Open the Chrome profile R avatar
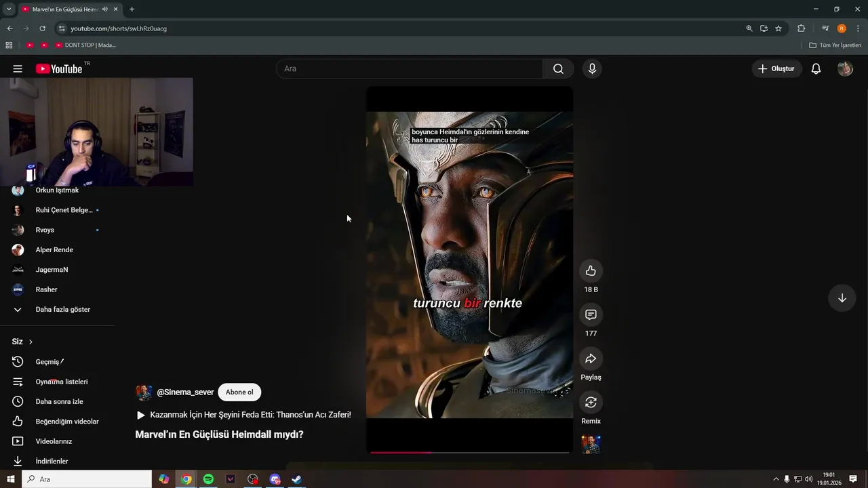 tap(842, 28)
